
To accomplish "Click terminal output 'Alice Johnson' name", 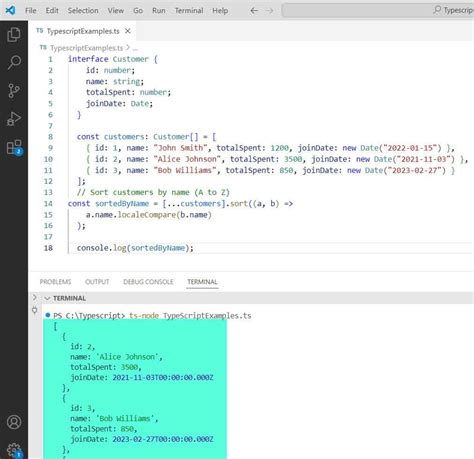I will point(127,357).
